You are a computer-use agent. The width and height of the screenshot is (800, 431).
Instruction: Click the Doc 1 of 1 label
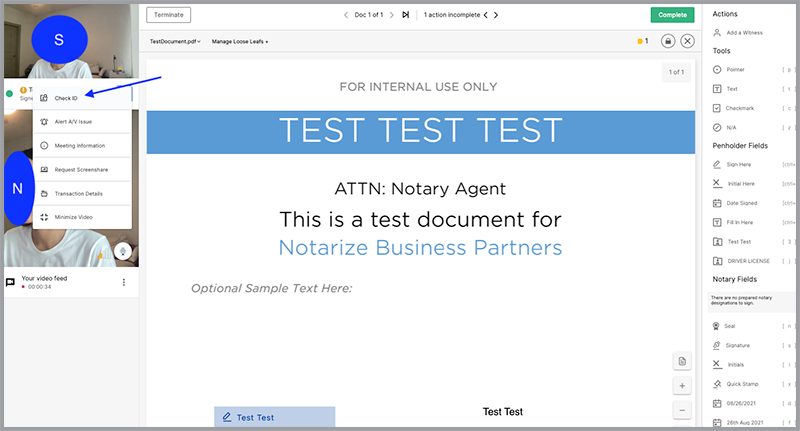(368, 15)
